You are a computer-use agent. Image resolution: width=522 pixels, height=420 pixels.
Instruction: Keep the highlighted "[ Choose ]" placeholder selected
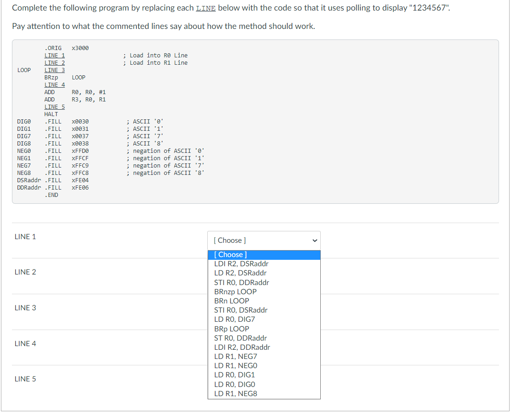click(231, 254)
